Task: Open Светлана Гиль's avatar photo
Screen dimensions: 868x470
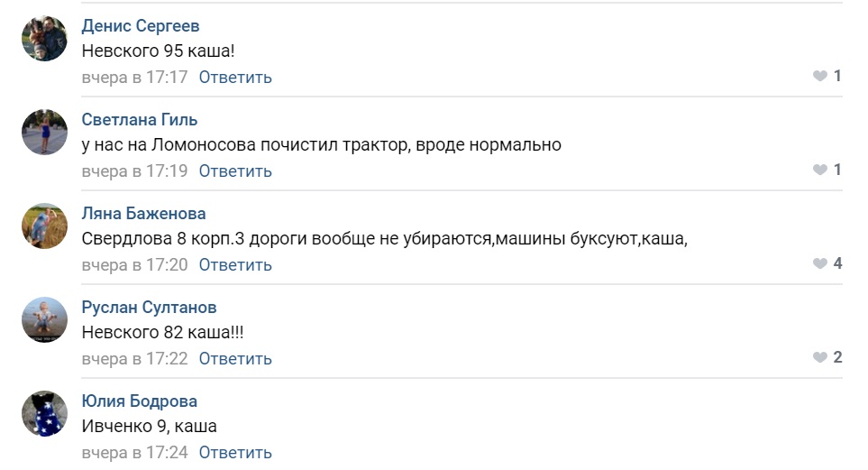Action: (44, 132)
